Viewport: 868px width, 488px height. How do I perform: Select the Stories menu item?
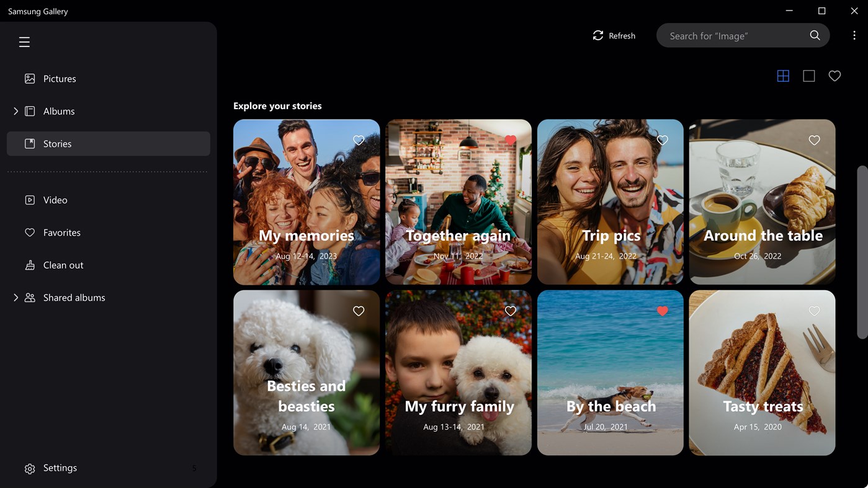pyautogui.click(x=57, y=143)
